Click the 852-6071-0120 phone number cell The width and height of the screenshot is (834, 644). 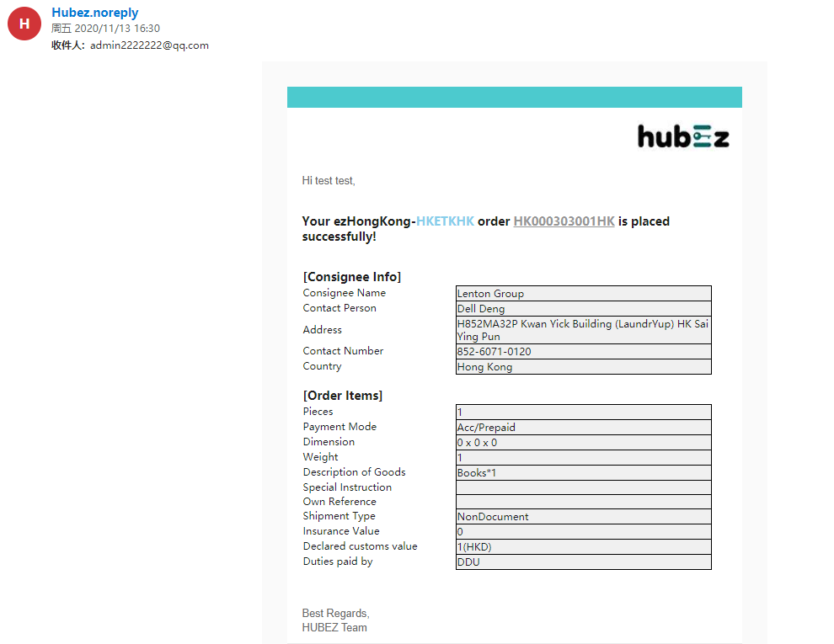click(584, 352)
